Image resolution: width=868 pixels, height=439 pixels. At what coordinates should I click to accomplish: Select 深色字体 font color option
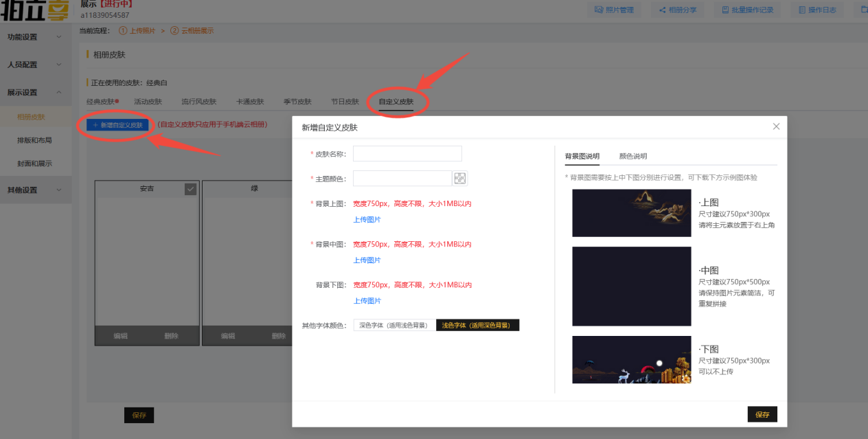click(x=394, y=325)
